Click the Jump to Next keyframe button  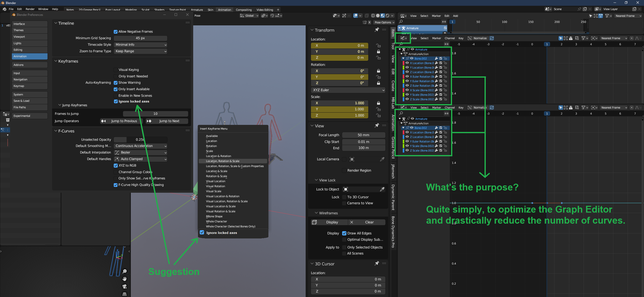pyautogui.click(x=167, y=121)
